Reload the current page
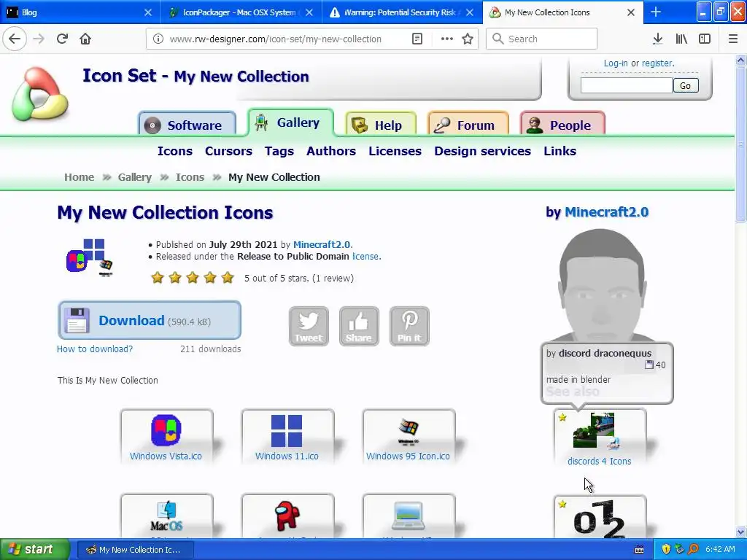The image size is (747, 560). pos(62,39)
